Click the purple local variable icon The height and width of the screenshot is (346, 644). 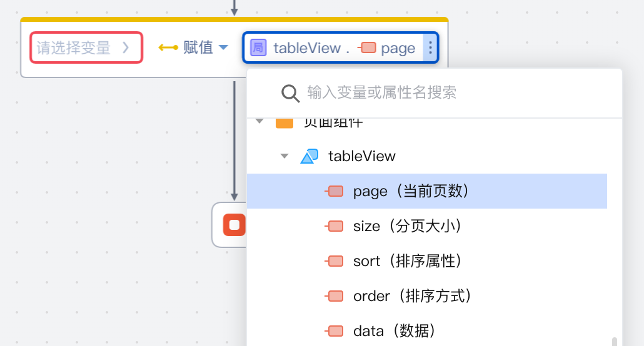[x=258, y=47]
